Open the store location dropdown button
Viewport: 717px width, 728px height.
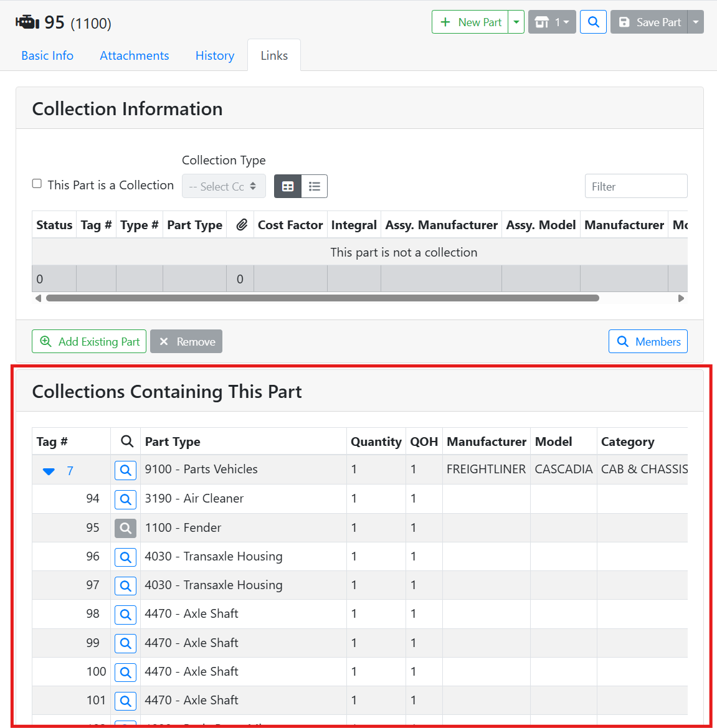(x=552, y=22)
